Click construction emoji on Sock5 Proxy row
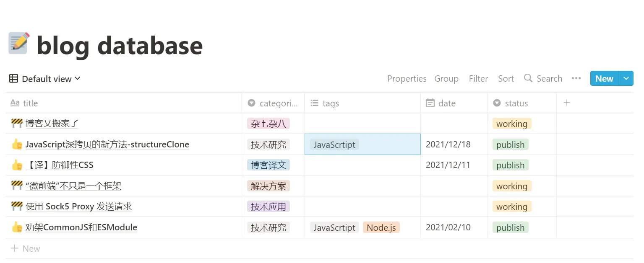The width and height of the screenshot is (644, 263). (17, 206)
